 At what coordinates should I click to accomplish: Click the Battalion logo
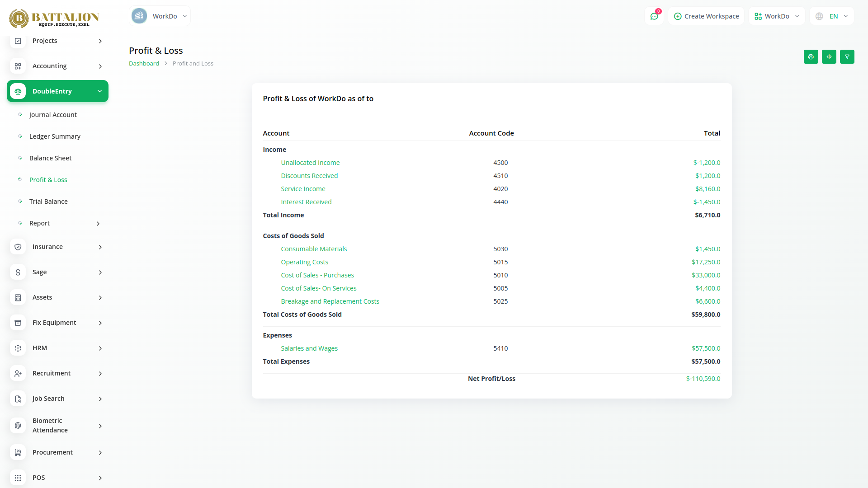[54, 18]
